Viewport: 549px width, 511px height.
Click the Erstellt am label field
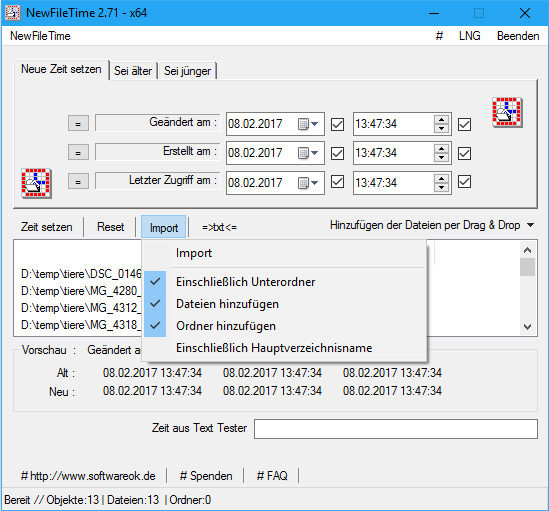point(158,151)
